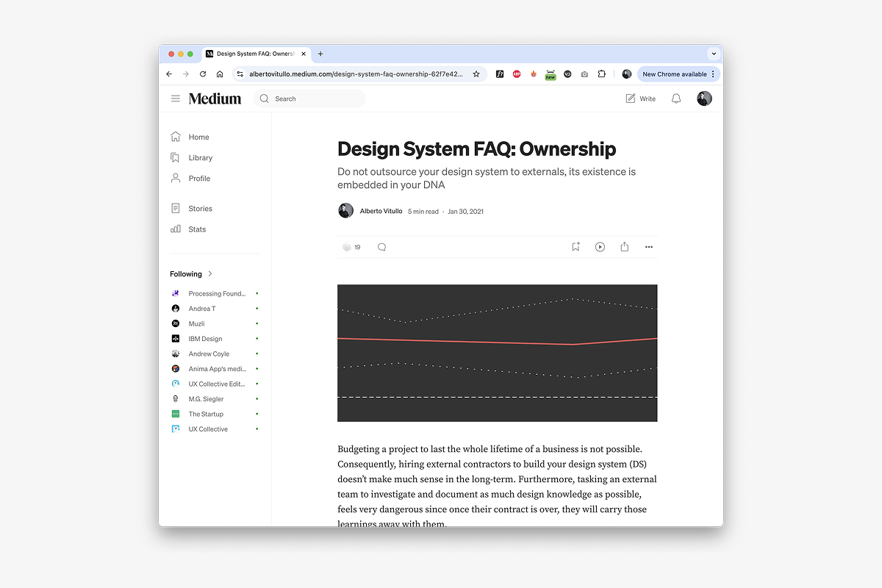Clap for the article
The width and height of the screenshot is (882, 588).
[x=347, y=247]
